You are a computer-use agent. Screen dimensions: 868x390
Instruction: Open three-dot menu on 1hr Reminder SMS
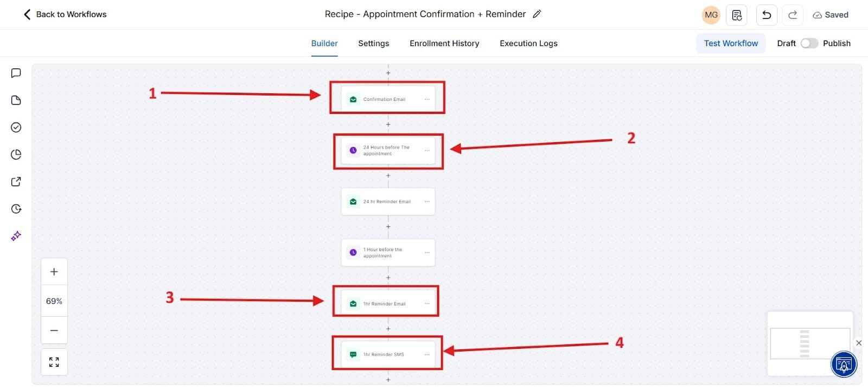coord(427,354)
